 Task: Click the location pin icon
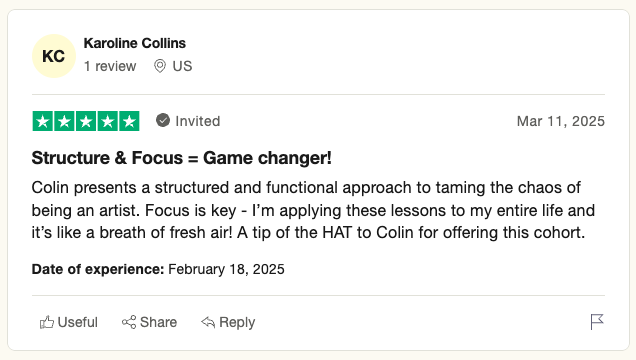[x=160, y=66]
